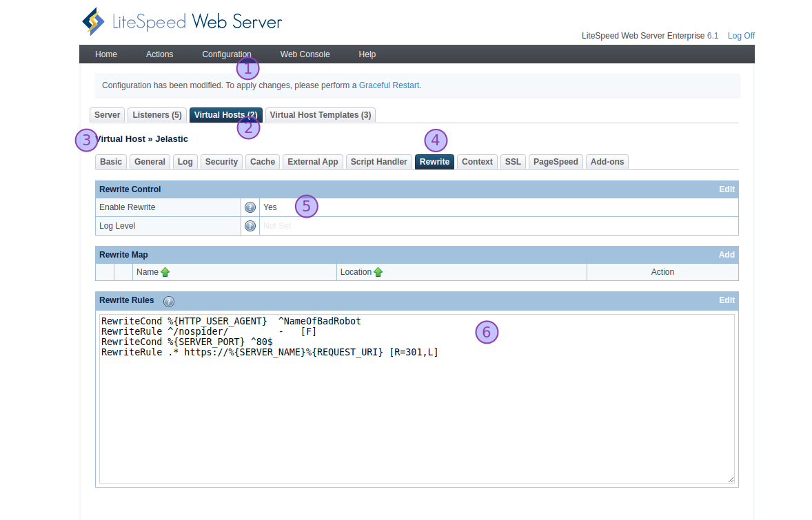Click the Log Level label
Viewport: 812px width, 520px height.
click(x=117, y=226)
